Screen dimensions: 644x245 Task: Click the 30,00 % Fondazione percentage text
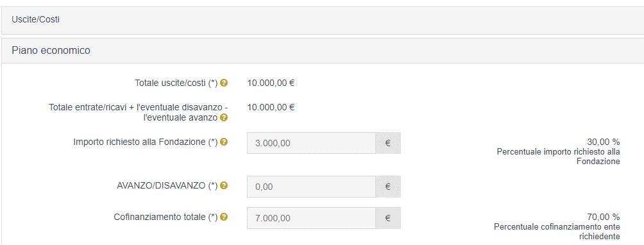tap(604, 142)
